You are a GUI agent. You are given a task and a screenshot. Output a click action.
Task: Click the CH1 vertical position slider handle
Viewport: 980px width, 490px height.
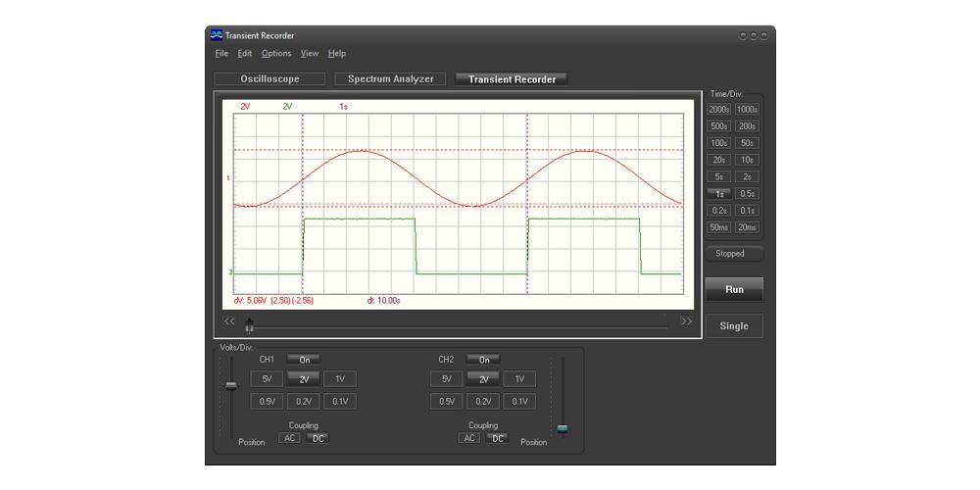pos(231,386)
